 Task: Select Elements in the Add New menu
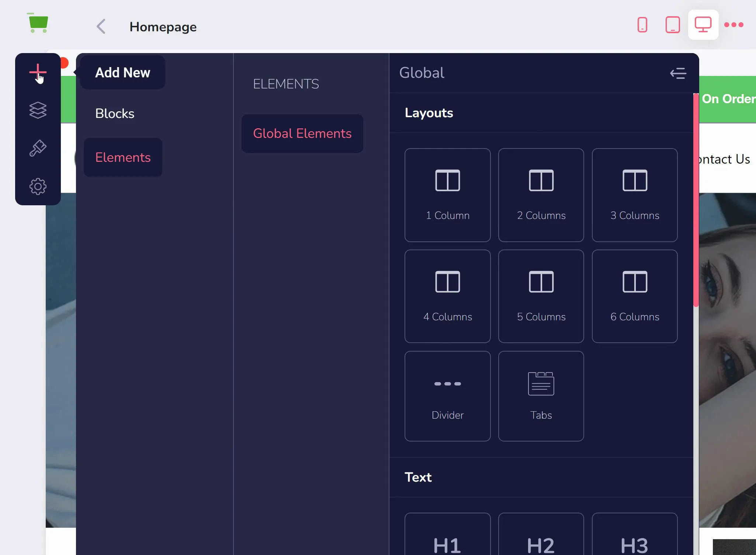(x=123, y=157)
